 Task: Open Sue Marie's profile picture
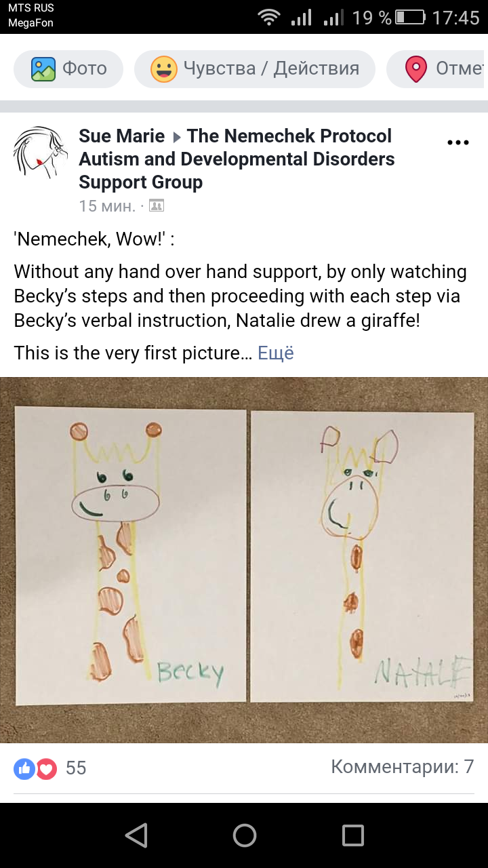coord(41,153)
